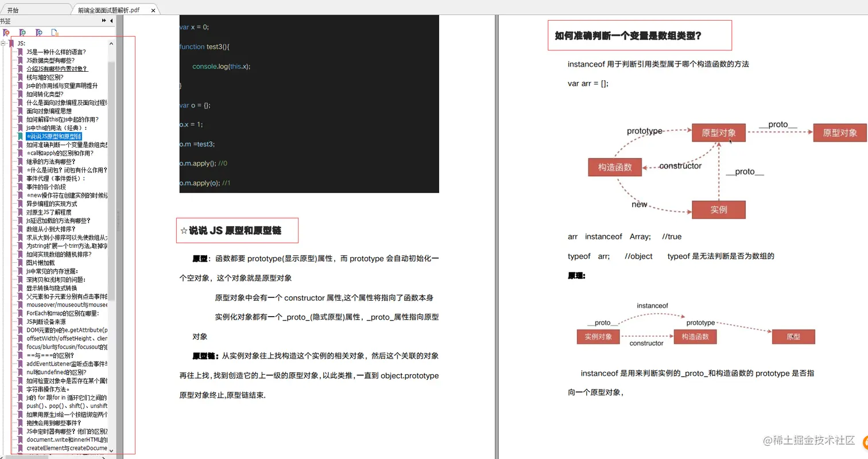868x459 pixels.
Task: Close the 前端全面面试题解析.pdf tab
Action: (152, 10)
